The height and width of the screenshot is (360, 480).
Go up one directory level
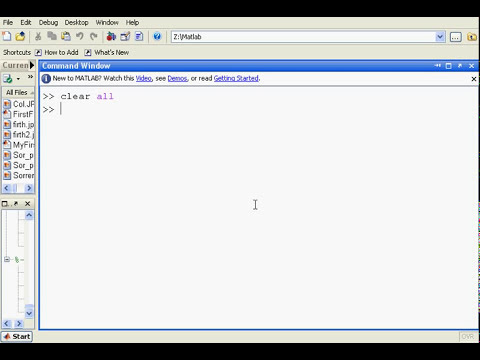tap(472, 37)
